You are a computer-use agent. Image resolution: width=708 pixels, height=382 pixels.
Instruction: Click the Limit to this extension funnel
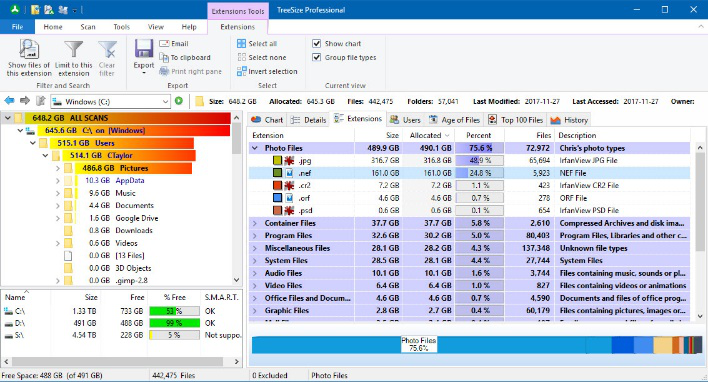coord(74,50)
